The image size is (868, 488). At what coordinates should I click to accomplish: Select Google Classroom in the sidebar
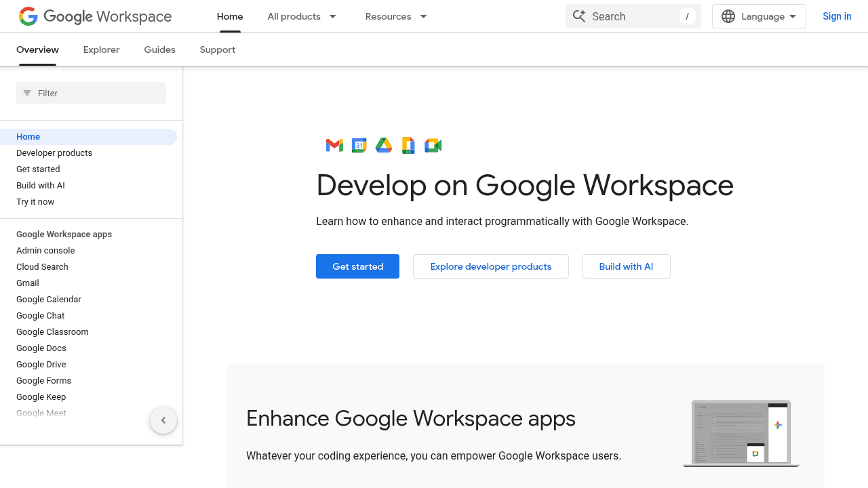tap(52, 331)
